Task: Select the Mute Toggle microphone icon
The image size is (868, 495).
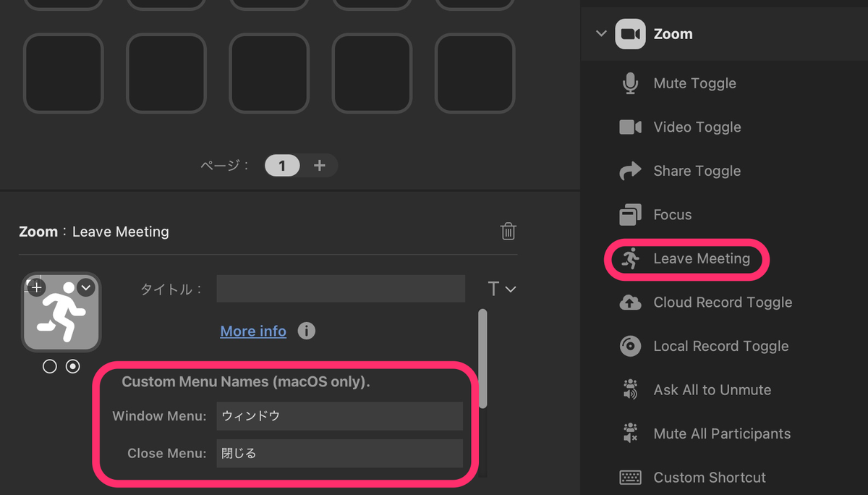Action: pos(629,82)
